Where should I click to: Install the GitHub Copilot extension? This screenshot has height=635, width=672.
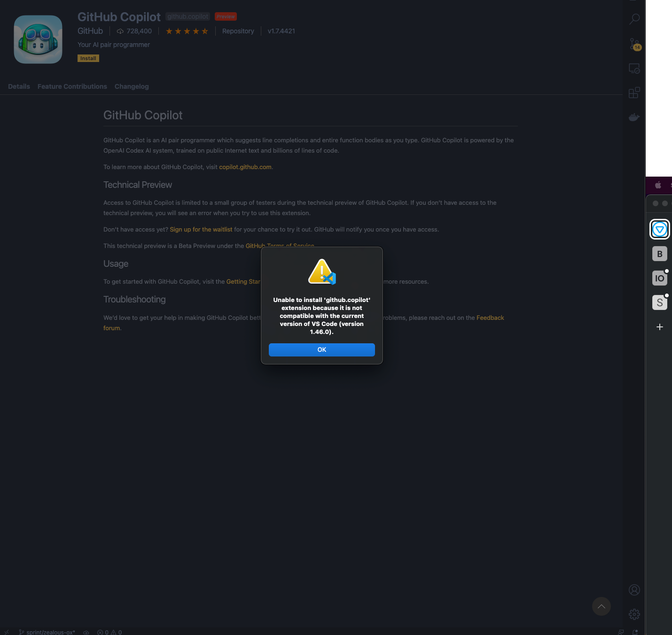[88, 58]
